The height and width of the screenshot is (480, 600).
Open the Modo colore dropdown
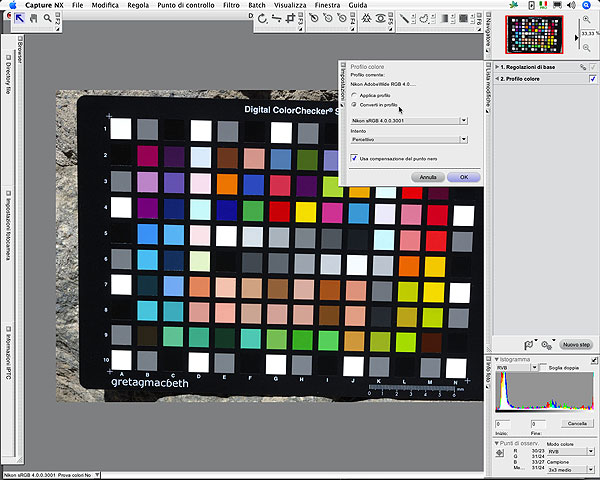coord(571,452)
